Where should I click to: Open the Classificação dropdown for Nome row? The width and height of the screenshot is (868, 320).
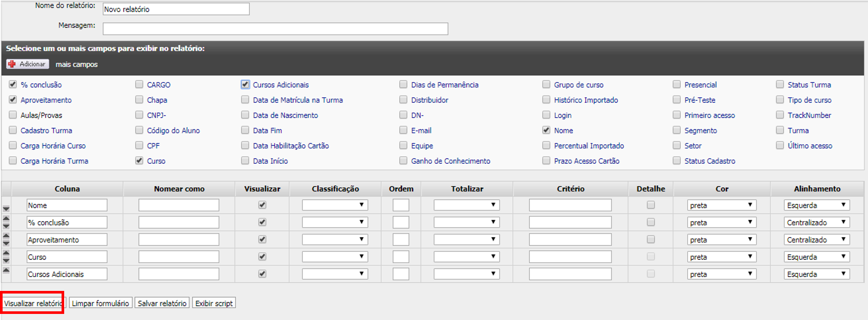335,205
